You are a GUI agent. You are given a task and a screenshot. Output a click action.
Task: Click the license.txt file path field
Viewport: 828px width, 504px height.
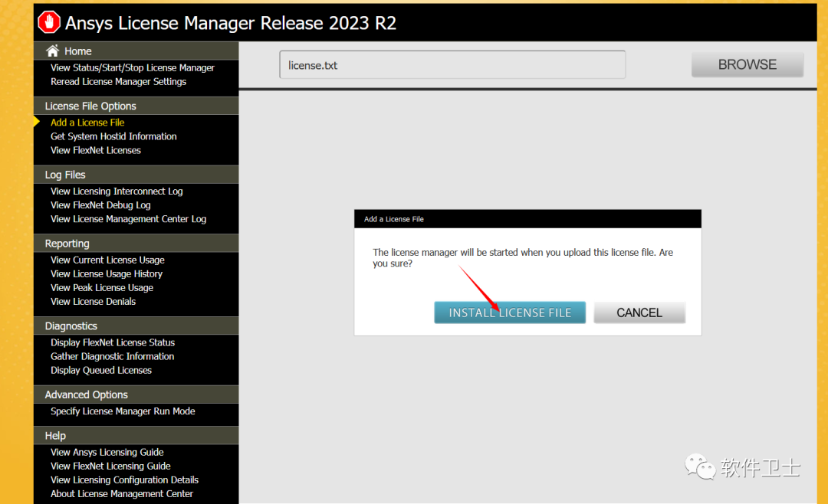tap(452, 65)
